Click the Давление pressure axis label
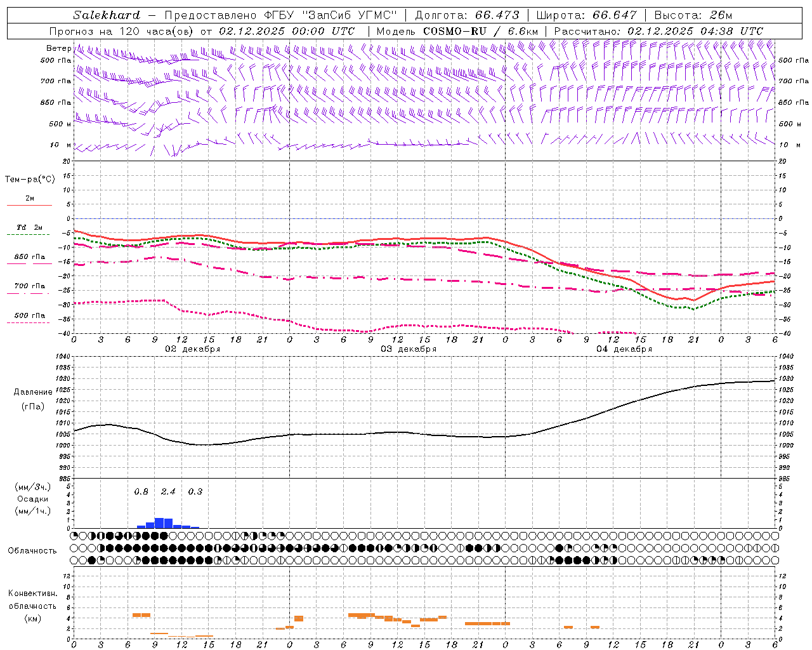This screenshot has height=650, width=812. pyautogui.click(x=33, y=392)
